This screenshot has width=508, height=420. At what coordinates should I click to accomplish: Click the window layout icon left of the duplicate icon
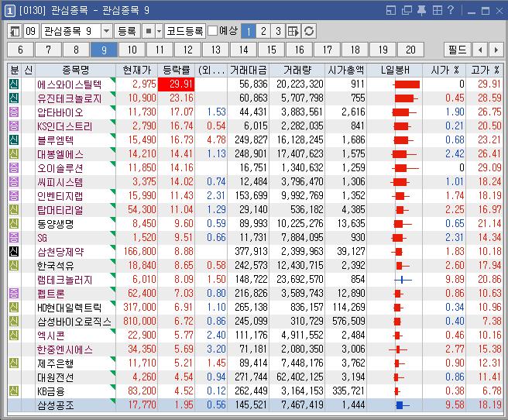391,10
